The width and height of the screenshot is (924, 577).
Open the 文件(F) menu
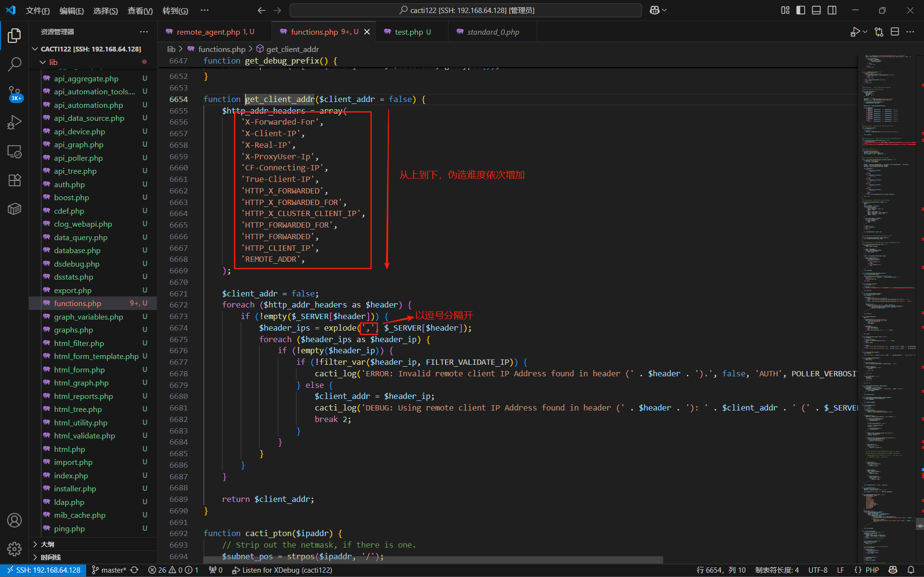(38, 11)
